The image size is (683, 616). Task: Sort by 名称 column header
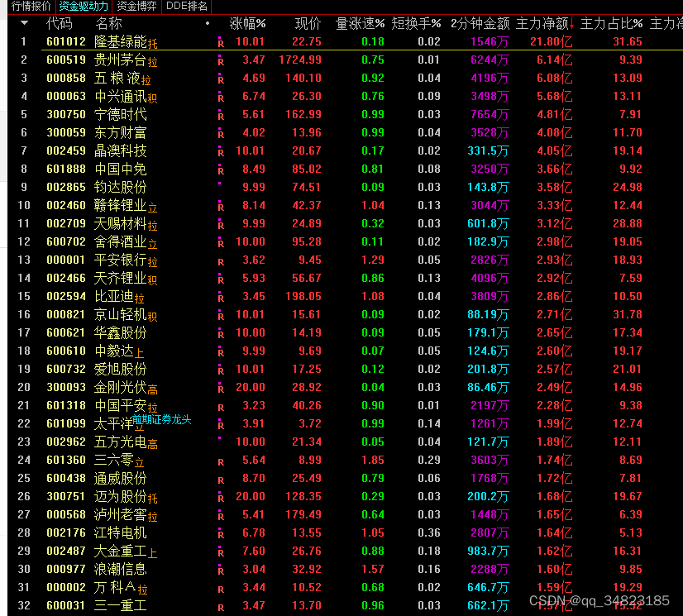108,23
